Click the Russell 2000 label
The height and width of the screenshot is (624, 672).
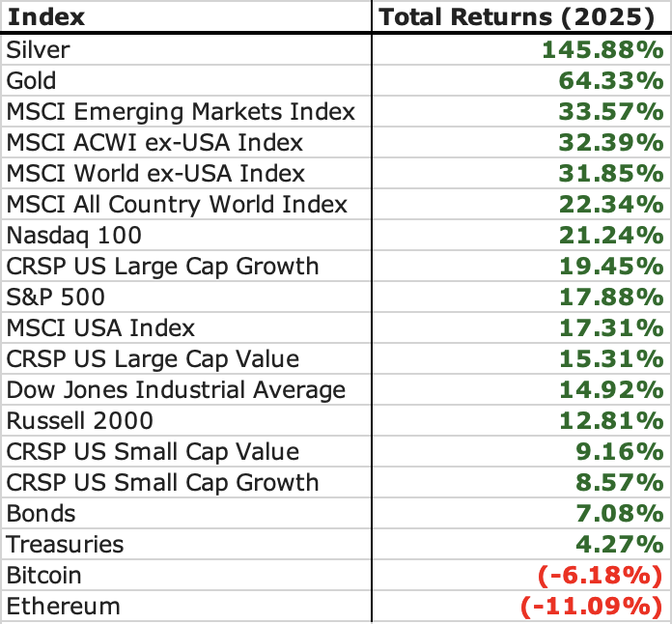79,421
